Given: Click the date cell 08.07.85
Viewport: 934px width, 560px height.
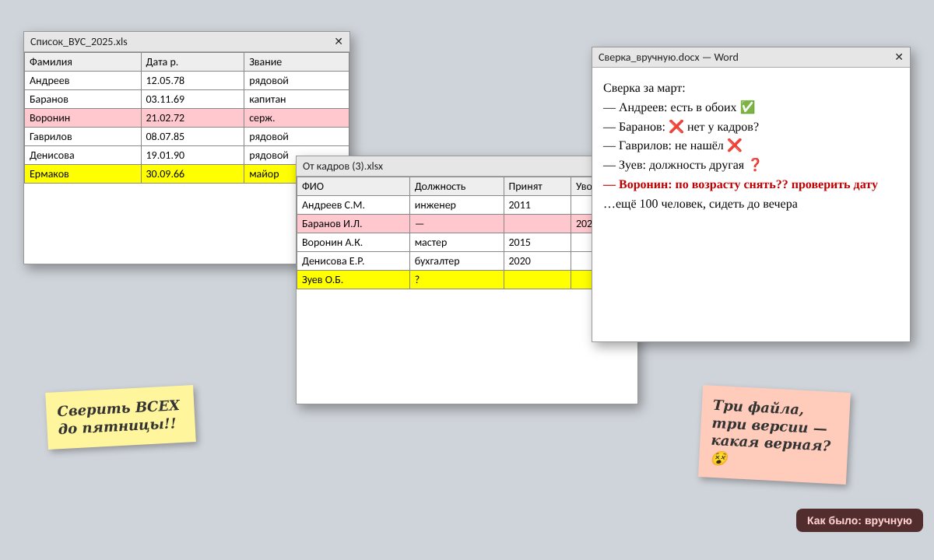Looking at the screenshot, I should pos(193,137).
